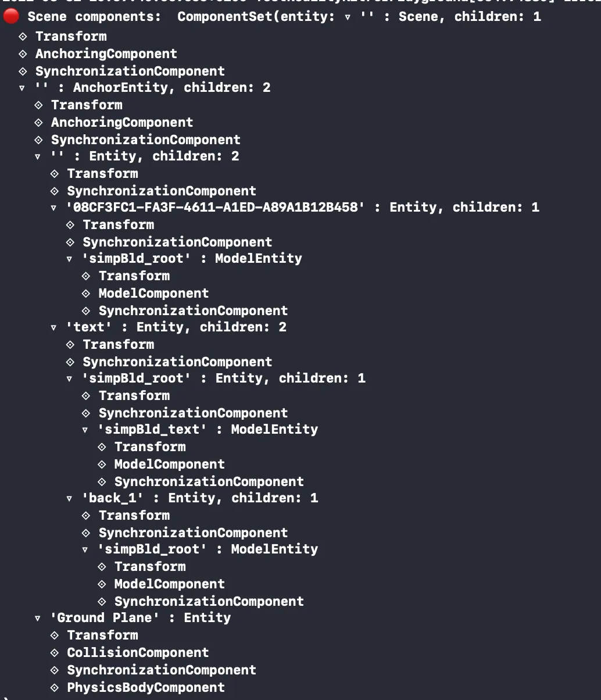Select the 'Ground Plane' : Entity line
The image size is (601, 700).
(x=141, y=618)
